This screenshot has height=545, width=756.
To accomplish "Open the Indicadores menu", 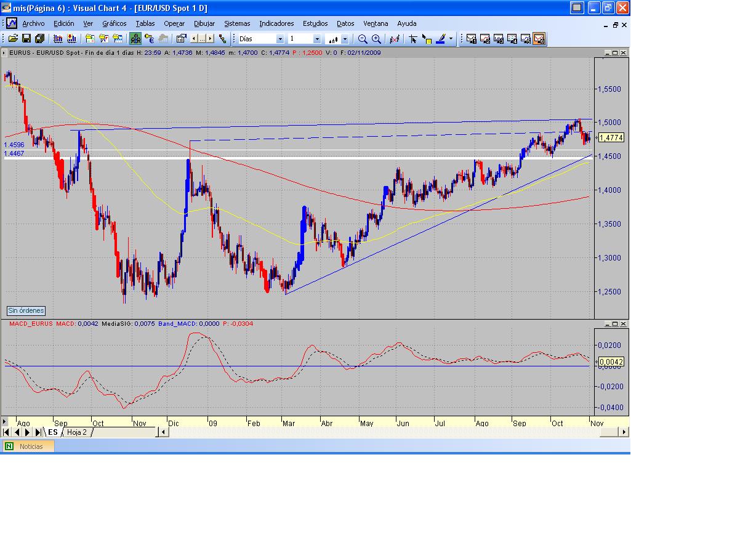I will click(276, 23).
